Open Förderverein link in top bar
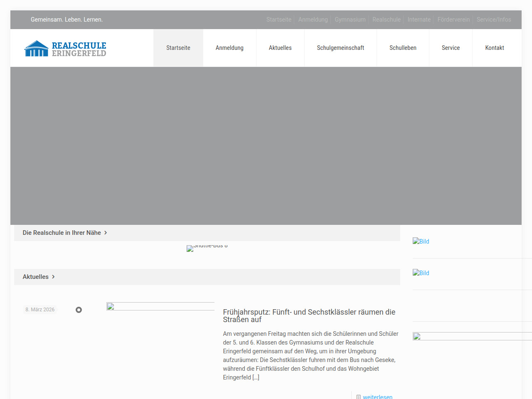The image size is (532, 399). (x=453, y=20)
